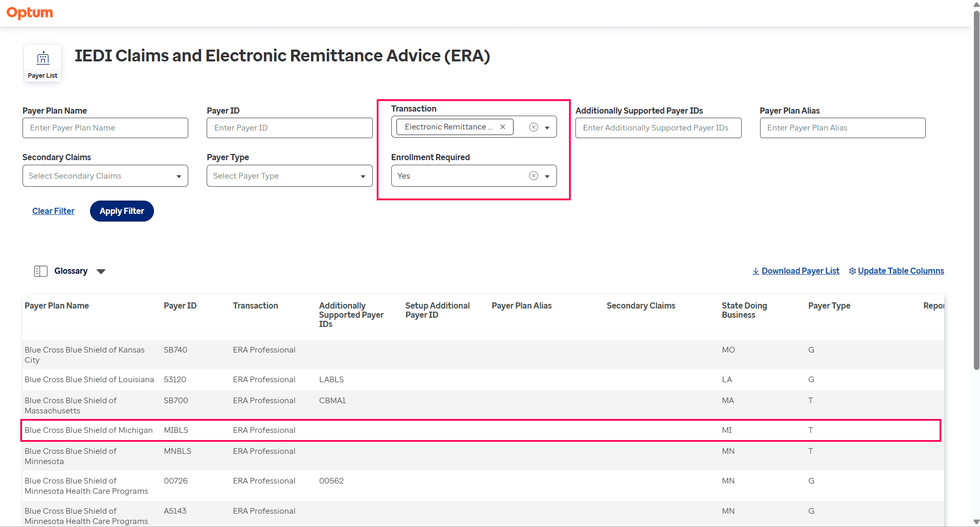Image resolution: width=980 pixels, height=527 pixels.
Task: Click the Clear Filter link
Action: click(53, 211)
